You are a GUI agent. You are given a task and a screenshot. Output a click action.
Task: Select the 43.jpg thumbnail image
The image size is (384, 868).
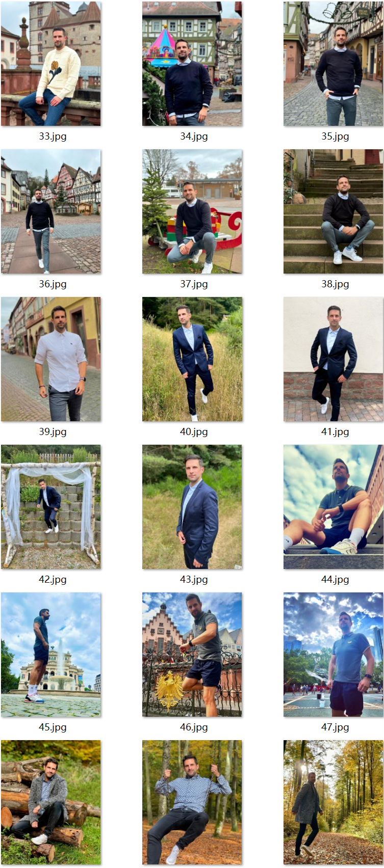click(x=192, y=507)
